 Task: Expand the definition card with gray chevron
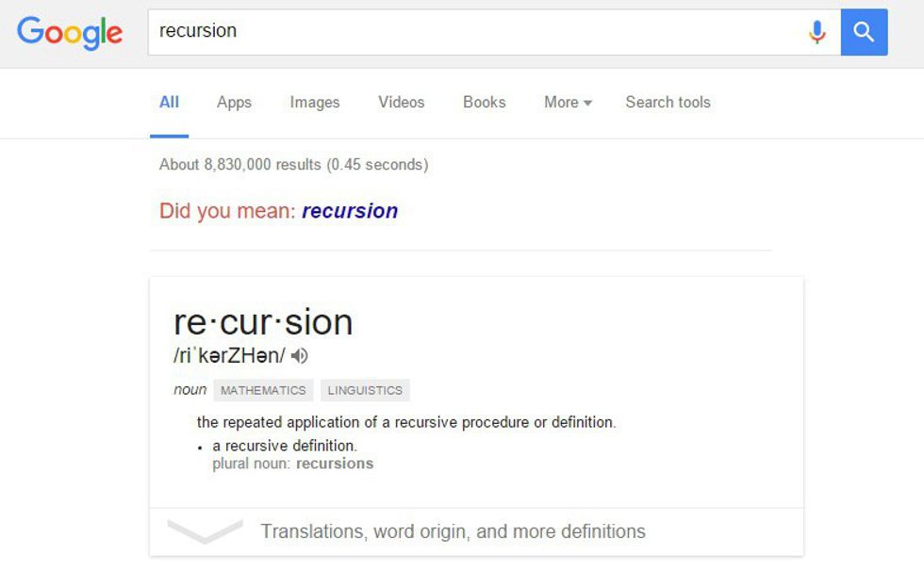(205, 530)
